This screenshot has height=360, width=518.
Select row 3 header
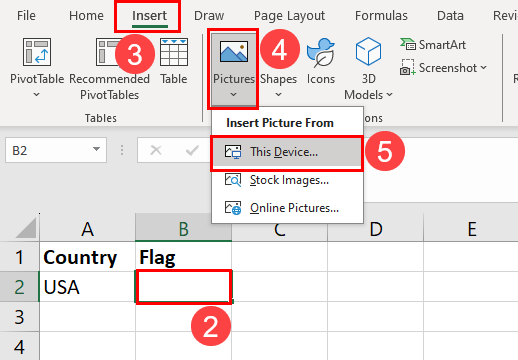(19, 317)
